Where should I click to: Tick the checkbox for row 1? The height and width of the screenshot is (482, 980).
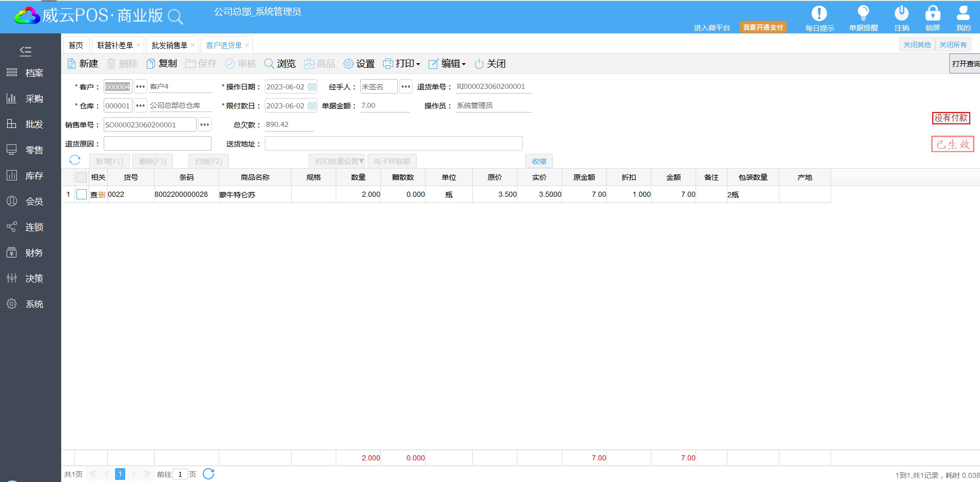(82, 194)
